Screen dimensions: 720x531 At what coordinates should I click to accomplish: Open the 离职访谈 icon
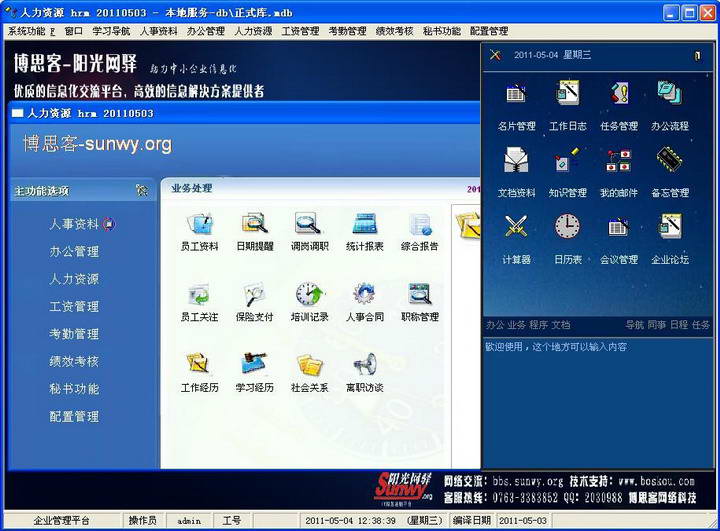pyautogui.click(x=364, y=365)
